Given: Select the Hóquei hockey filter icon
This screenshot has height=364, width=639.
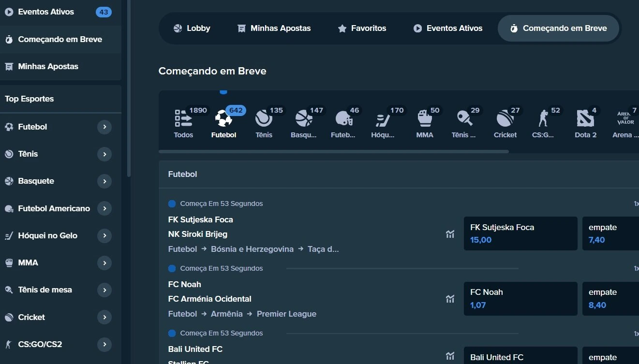Looking at the screenshot, I should (383, 118).
